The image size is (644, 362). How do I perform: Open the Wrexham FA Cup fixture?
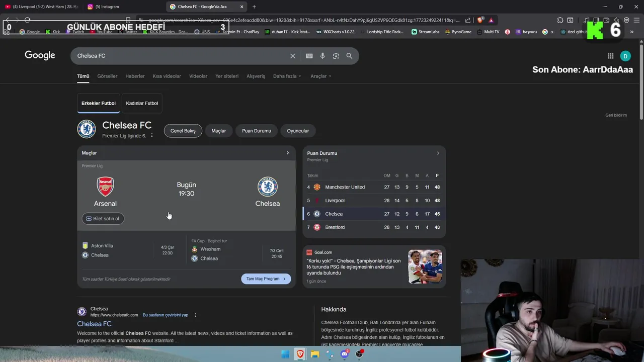pos(238,250)
